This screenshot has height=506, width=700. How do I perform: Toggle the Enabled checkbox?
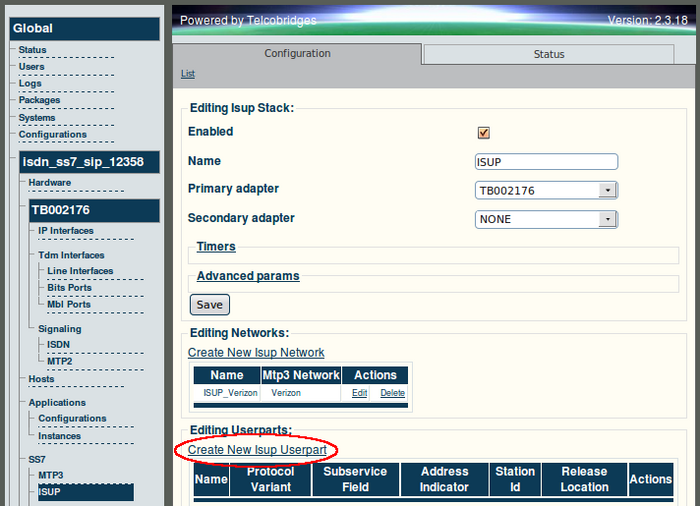click(484, 132)
